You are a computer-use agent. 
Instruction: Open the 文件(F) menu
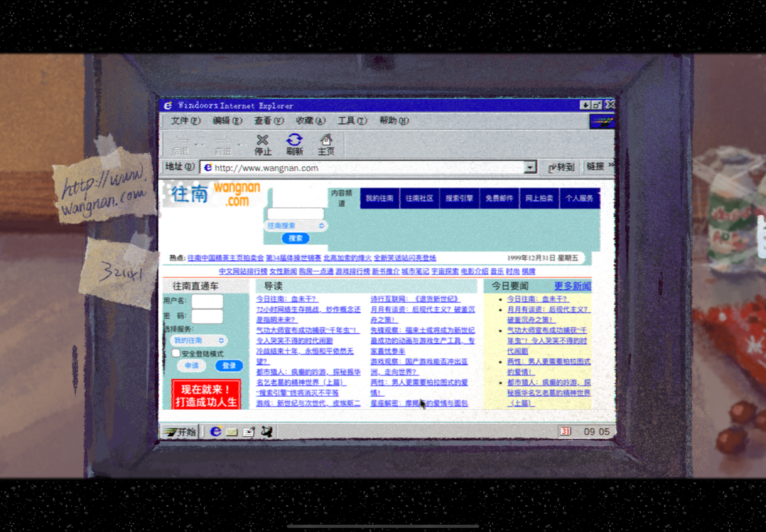pos(186,121)
